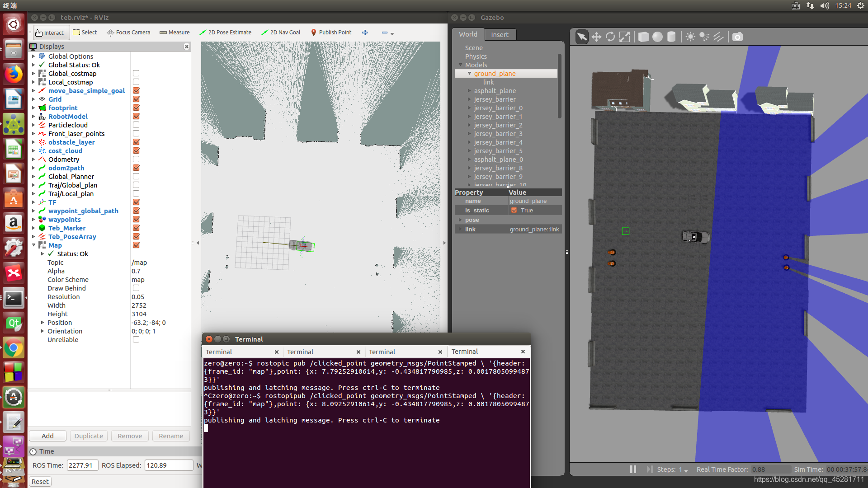Select the Gazebo translate mode tool

click(596, 37)
